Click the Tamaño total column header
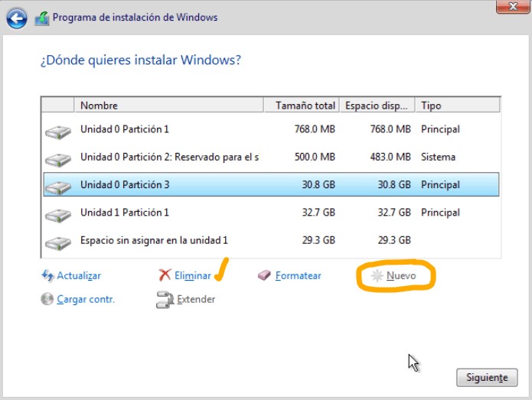Viewport: 532px width, 400px height. pos(302,106)
